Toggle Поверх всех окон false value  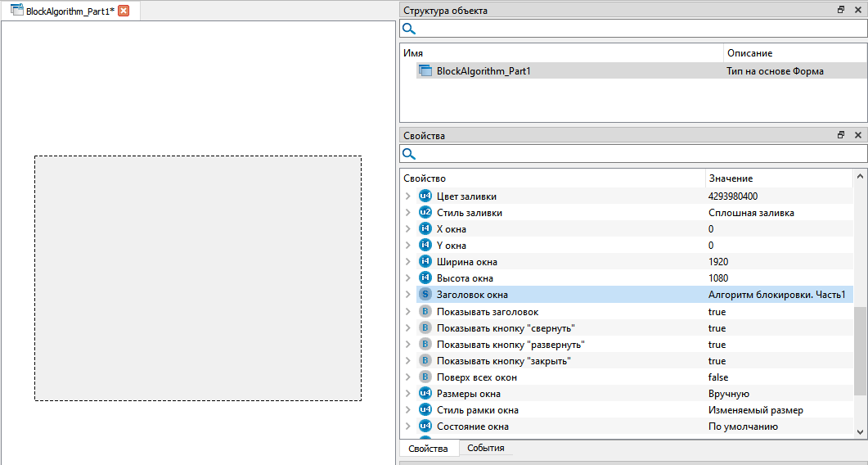coord(718,377)
